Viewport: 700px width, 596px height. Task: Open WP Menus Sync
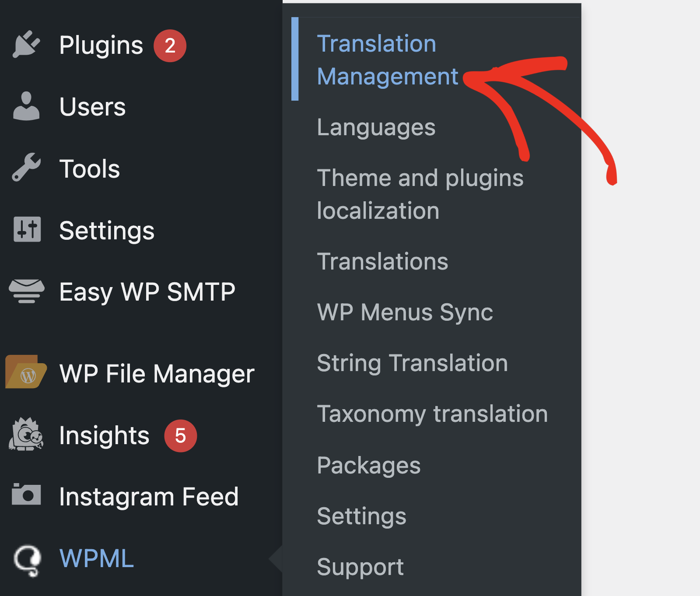405,312
